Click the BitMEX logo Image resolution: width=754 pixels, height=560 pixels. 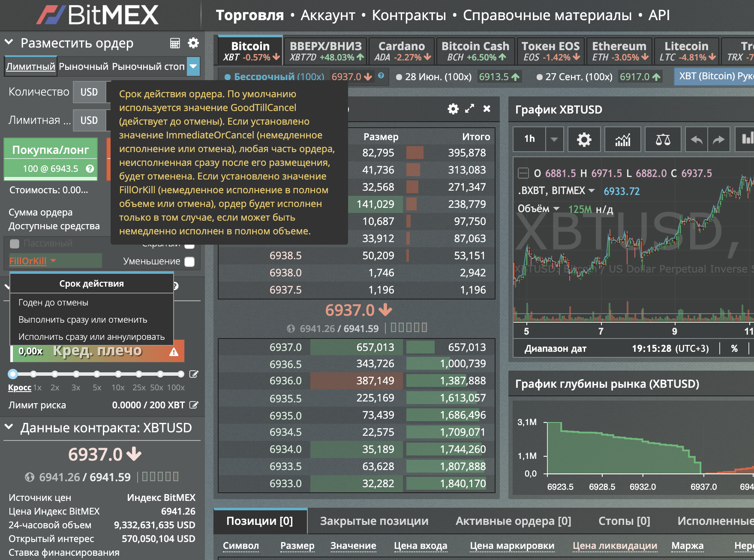(98, 15)
